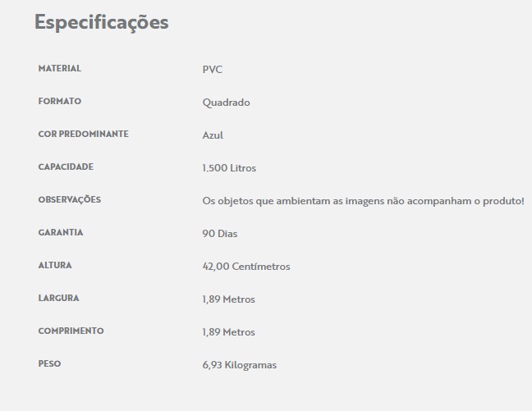Select the LARGURA label
The width and height of the screenshot is (532, 411).
tap(58, 298)
